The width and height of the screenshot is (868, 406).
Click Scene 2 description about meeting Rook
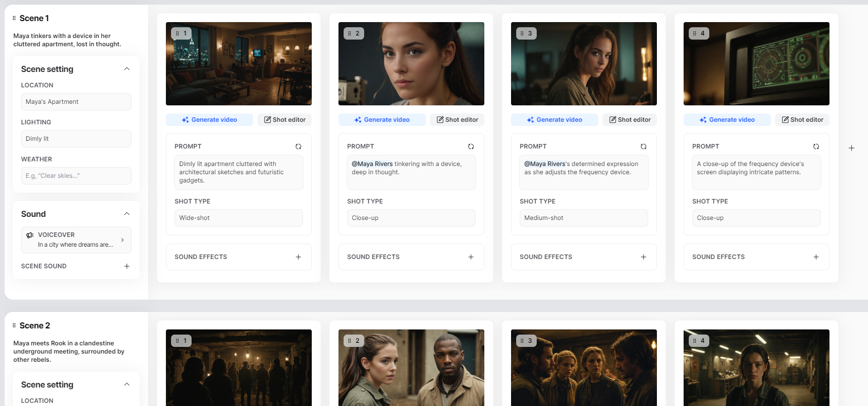click(x=69, y=352)
